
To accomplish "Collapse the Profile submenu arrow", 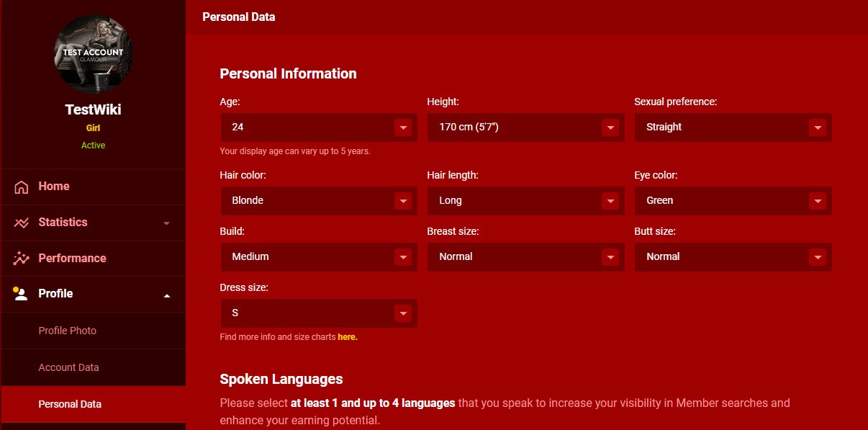I will point(167,295).
